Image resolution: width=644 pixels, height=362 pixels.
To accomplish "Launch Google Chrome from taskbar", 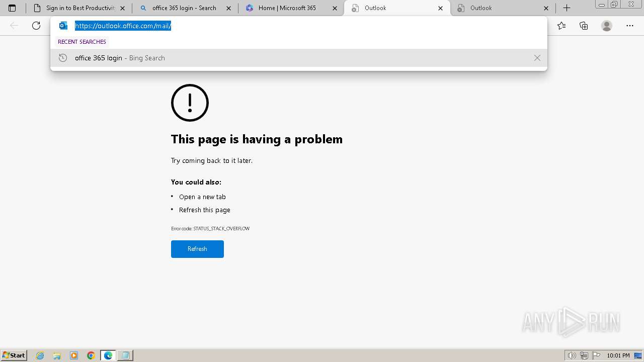I will tap(91, 355).
